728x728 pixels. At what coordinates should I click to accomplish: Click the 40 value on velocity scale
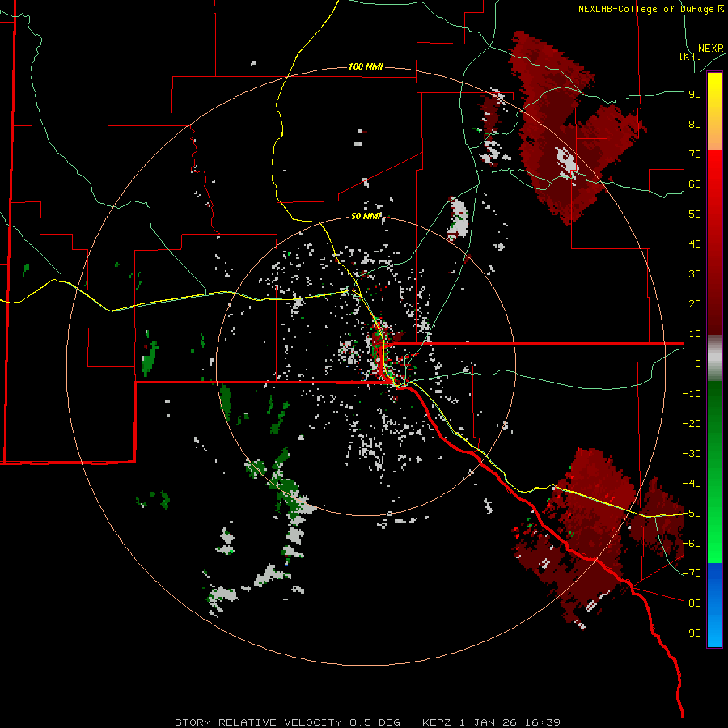[695, 244]
